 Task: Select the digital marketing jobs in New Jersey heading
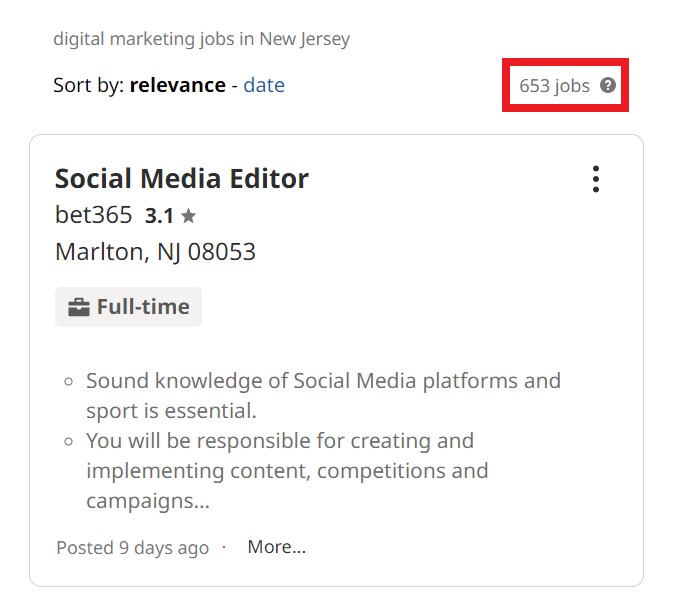202,39
